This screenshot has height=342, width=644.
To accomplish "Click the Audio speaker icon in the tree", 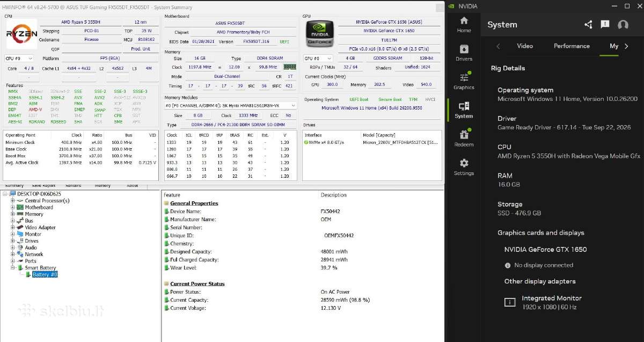I will pos(20,248).
